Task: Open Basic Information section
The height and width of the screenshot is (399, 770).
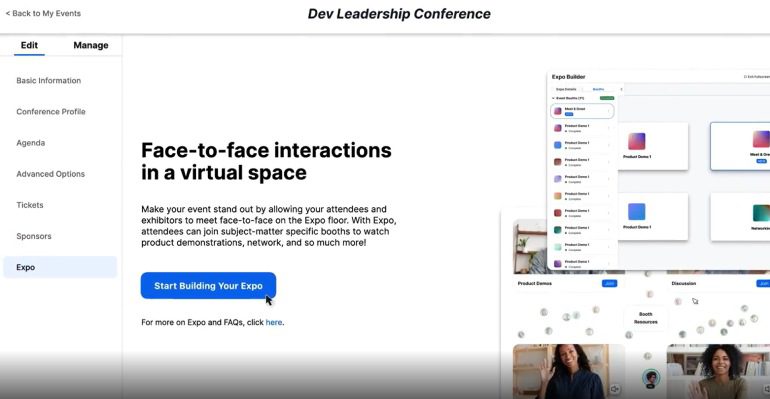Action: pyautogui.click(x=49, y=80)
